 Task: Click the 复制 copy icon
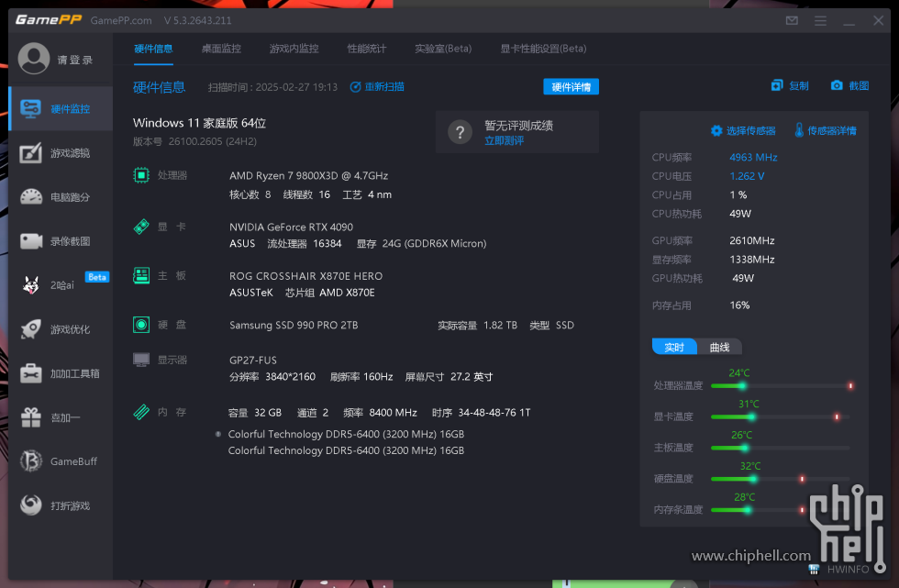coord(777,85)
